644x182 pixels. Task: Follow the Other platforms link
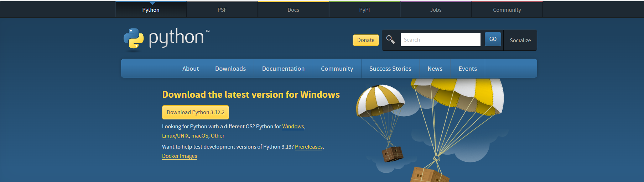pyautogui.click(x=218, y=136)
